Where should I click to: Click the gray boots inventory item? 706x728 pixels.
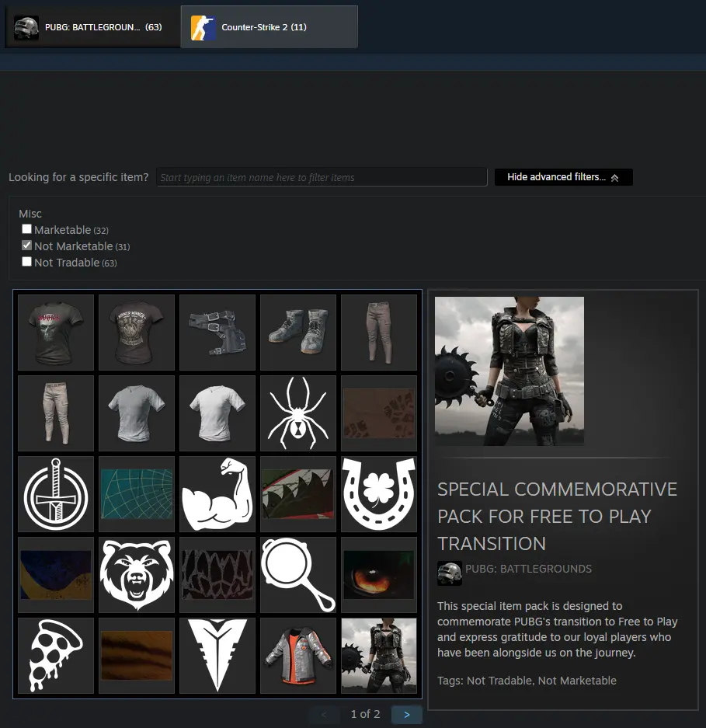298,333
